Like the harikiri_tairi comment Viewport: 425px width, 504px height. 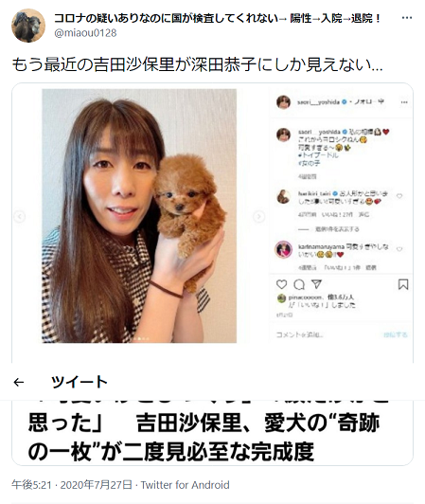tap(399, 196)
